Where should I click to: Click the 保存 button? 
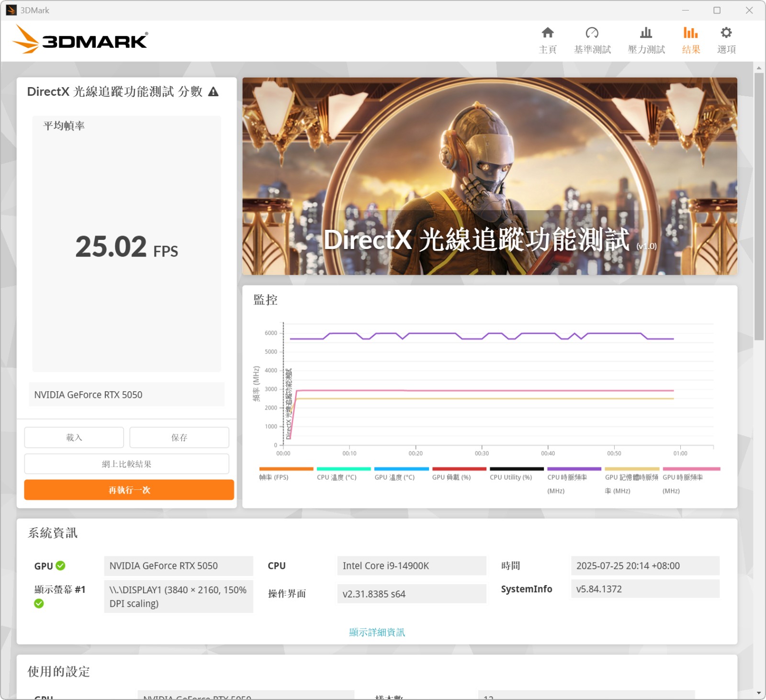[x=179, y=437]
